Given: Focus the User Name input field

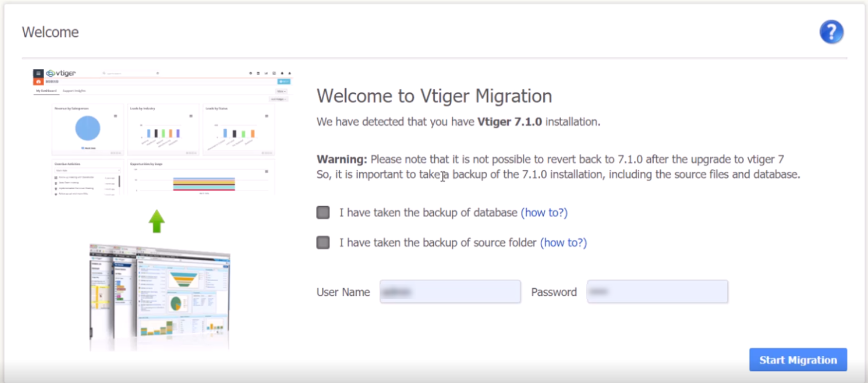Looking at the screenshot, I should click(450, 292).
